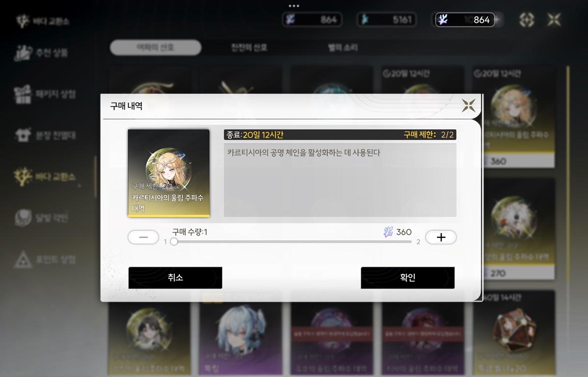The image size is (588, 377).
Task: Decrease purchase quantity with minus button
Action: pyautogui.click(x=143, y=237)
